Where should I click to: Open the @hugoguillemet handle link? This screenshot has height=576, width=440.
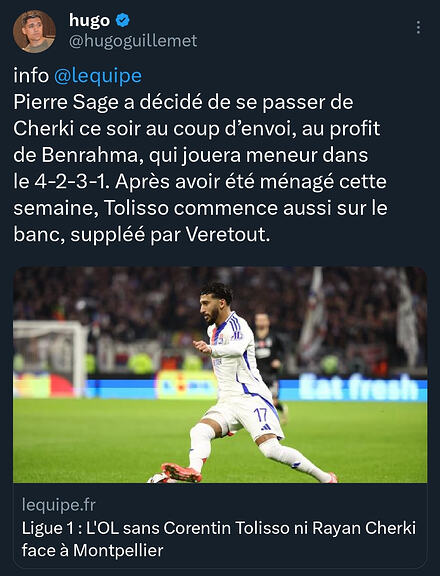133,41
